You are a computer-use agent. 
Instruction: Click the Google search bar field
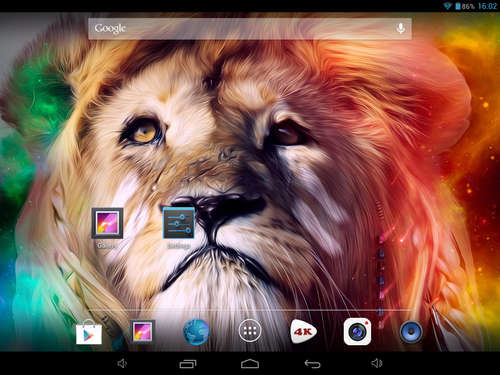point(250,29)
